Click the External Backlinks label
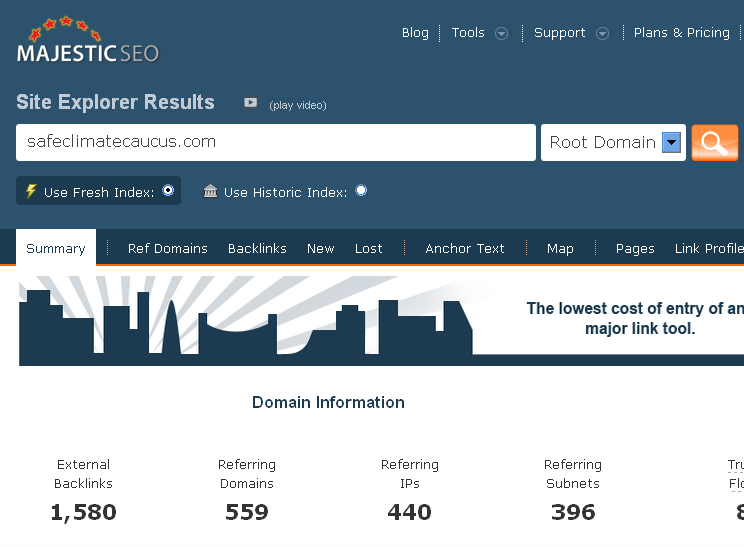This screenshot has height=547, width=744. (x=84, y=473)
